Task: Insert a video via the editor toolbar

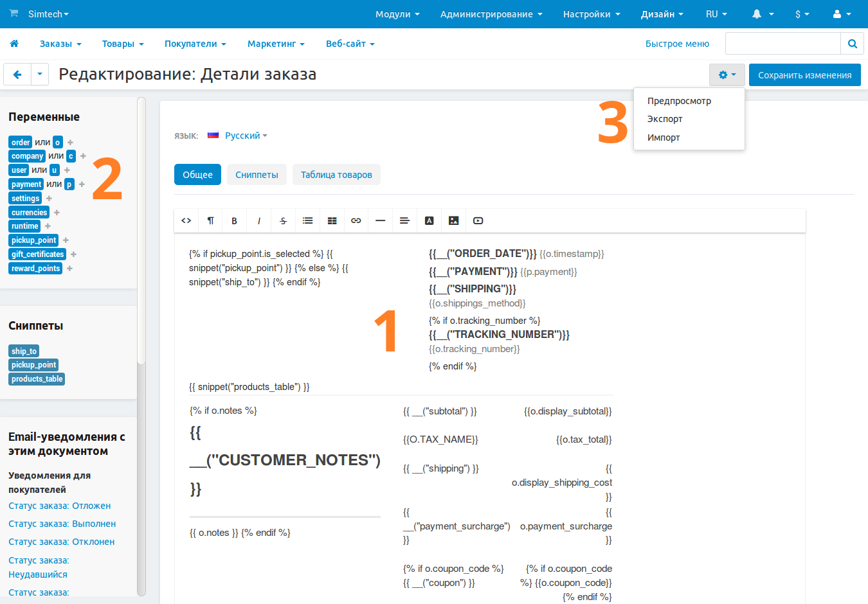Action: click(x=478, y=220)
